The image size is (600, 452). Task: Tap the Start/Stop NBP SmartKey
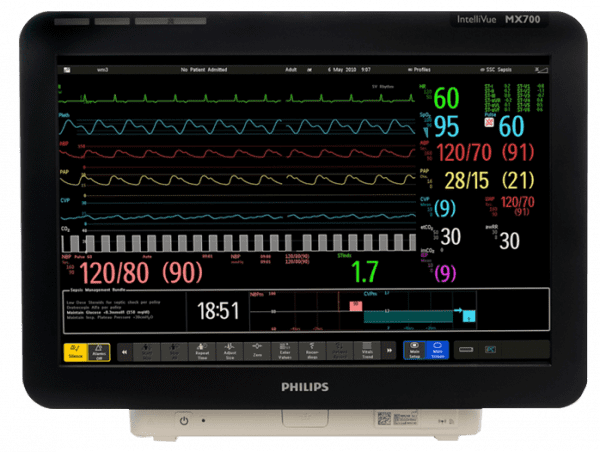[x=147, y=352]
